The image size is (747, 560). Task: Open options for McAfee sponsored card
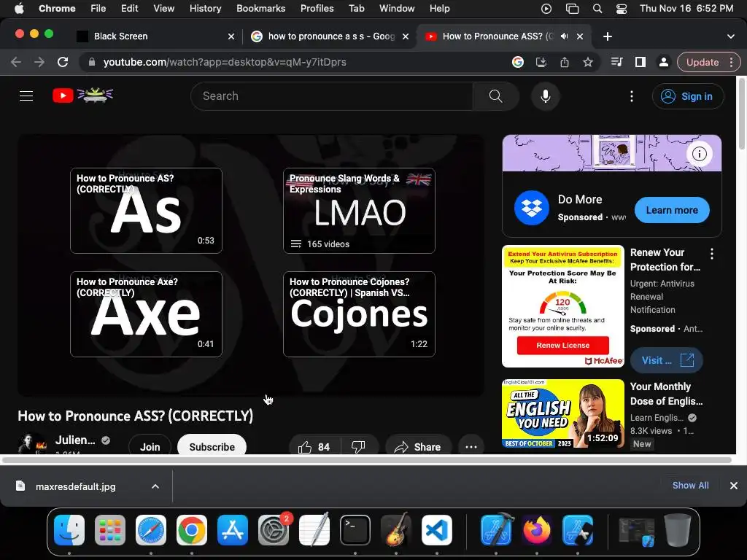712,254
